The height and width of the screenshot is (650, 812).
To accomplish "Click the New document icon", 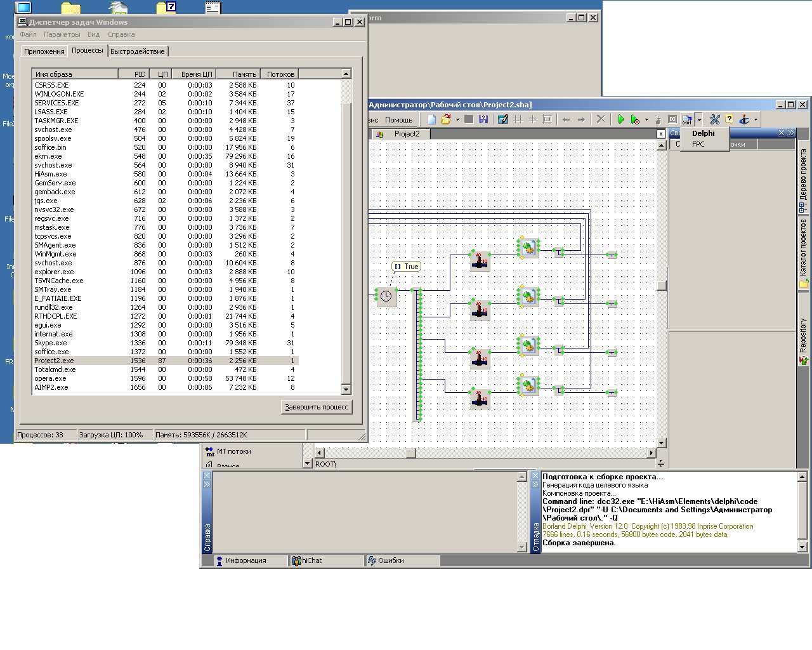I will (432, 119).
